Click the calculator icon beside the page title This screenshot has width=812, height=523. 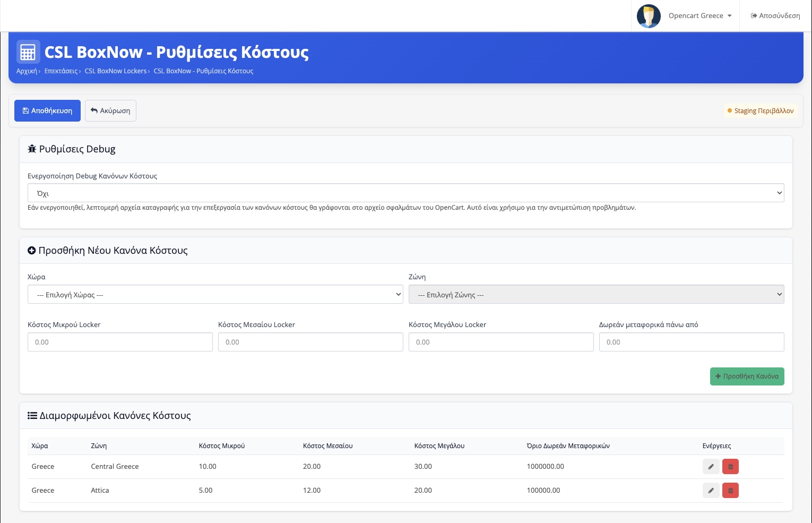point(28,52)
